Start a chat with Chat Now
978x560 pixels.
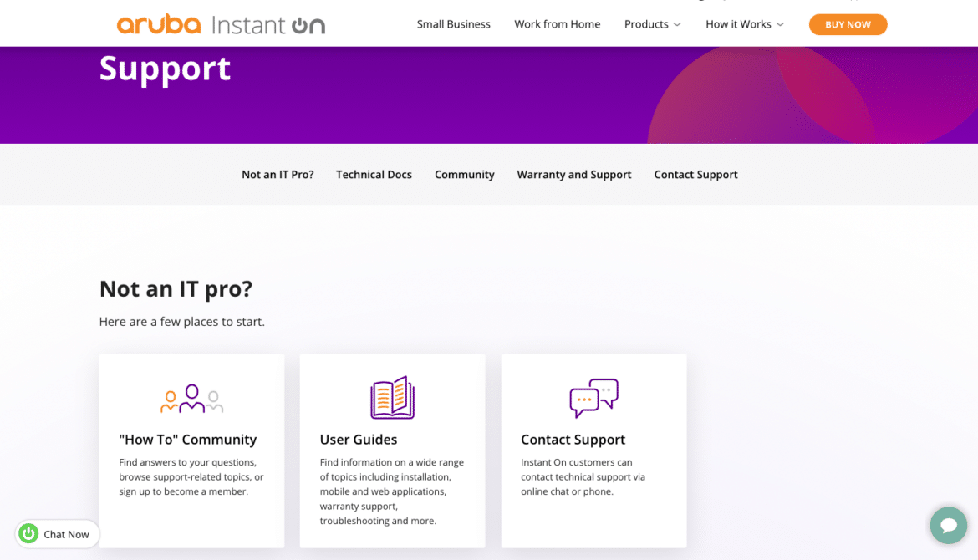(x=58, y=534)
